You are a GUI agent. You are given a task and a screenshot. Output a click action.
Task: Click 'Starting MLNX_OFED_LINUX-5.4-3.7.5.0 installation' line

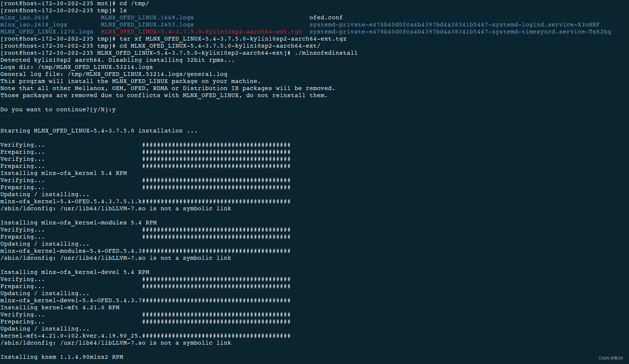[x=99, y=131]
